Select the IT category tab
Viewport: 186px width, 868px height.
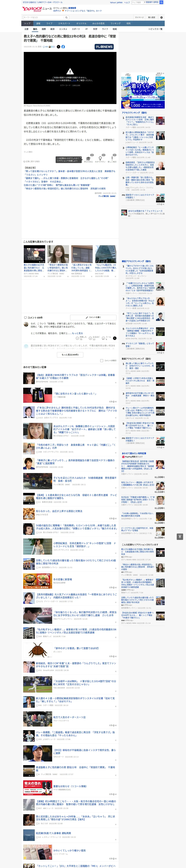86,29
